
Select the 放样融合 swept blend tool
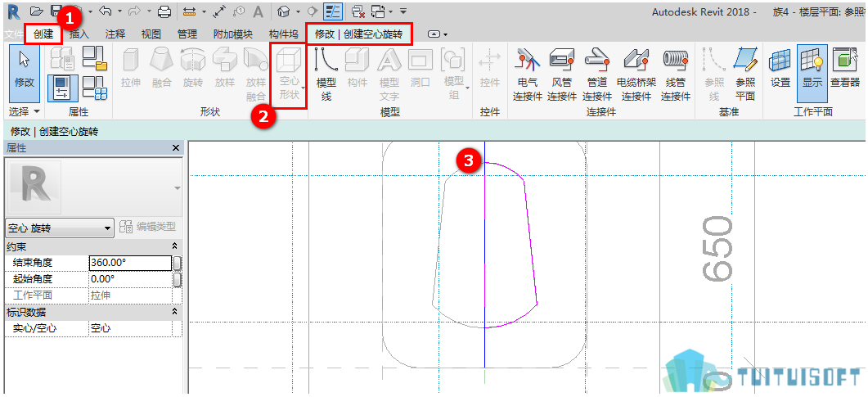click(x=256, y=74)
